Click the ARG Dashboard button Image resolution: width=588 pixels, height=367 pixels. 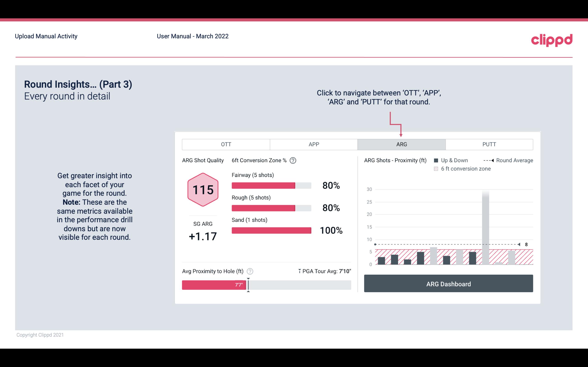449,284
